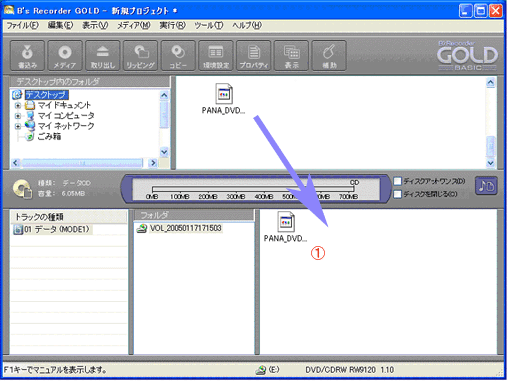This screenshot has height=381, width=508.
Task: Click the folder tree scroll-down arrow
Action: (164, 152)
